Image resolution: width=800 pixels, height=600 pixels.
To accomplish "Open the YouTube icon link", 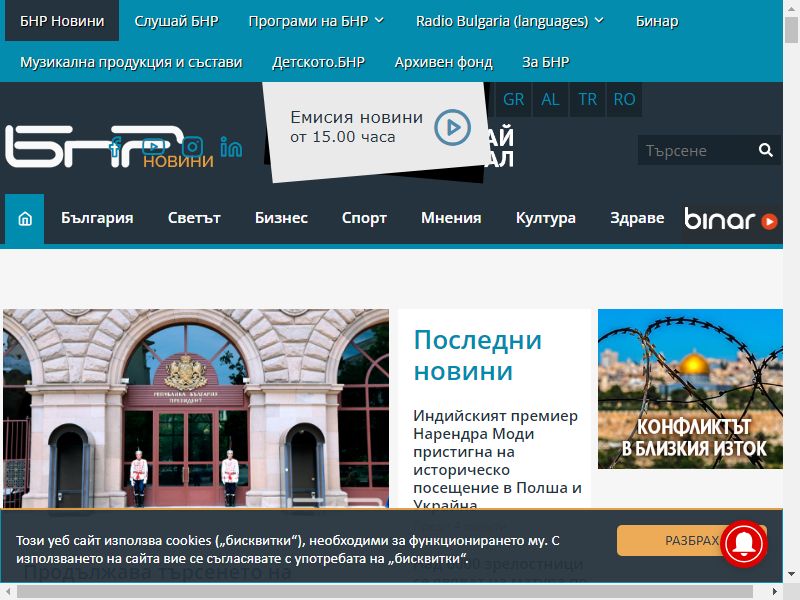I will coord(153,147).
